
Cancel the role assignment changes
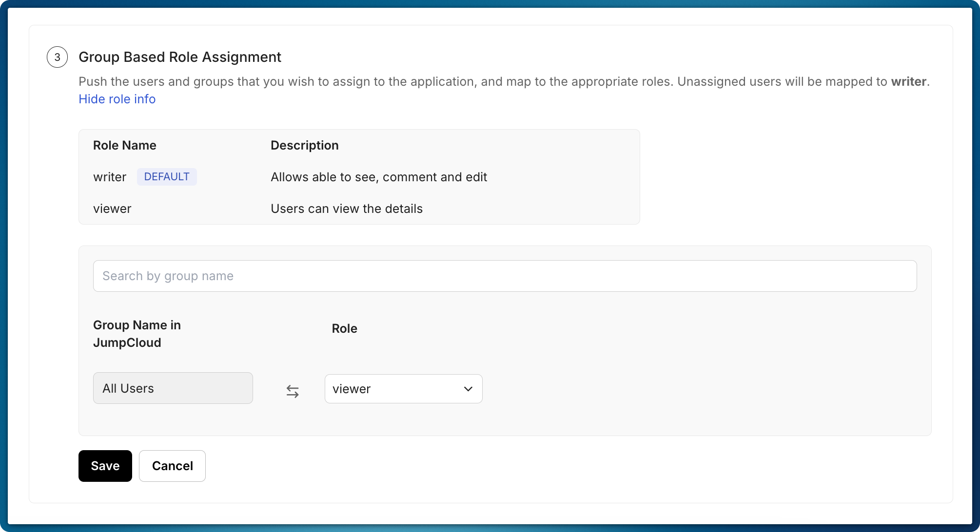pyautogui.click(x=172, y=466)
